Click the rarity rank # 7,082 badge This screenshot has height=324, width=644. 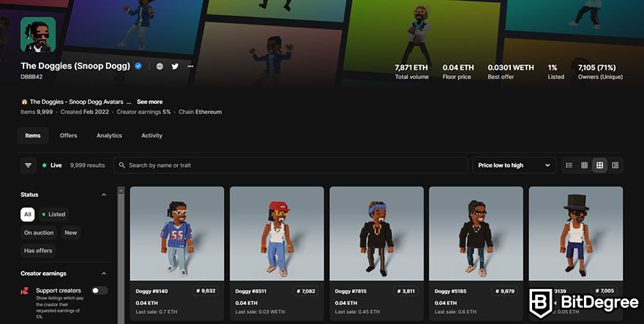click(306, 291)
